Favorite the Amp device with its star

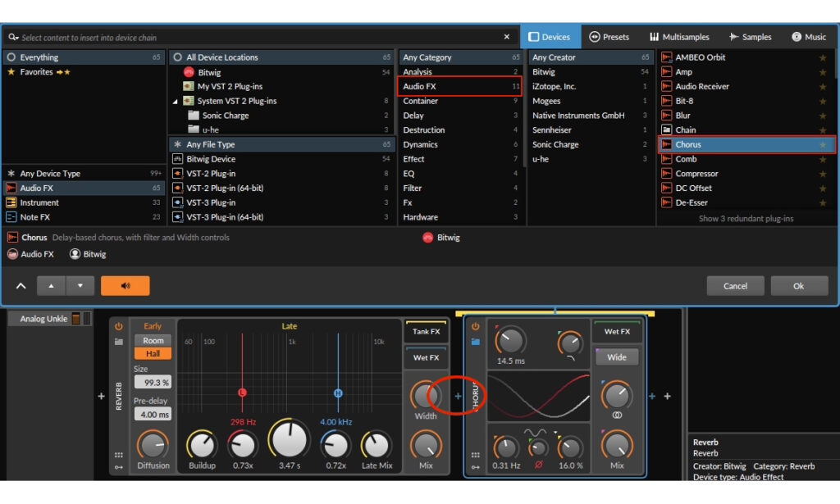pos(823,72)
